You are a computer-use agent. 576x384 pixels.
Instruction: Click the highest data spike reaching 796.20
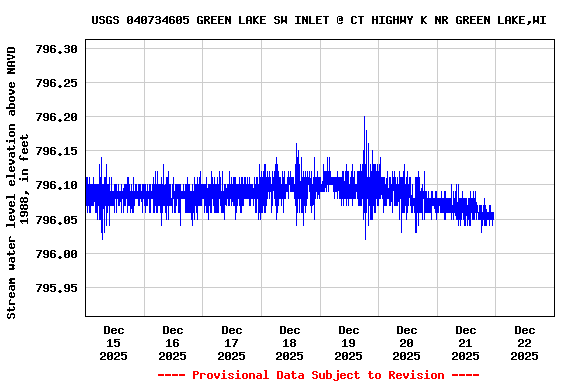point(364,118)
